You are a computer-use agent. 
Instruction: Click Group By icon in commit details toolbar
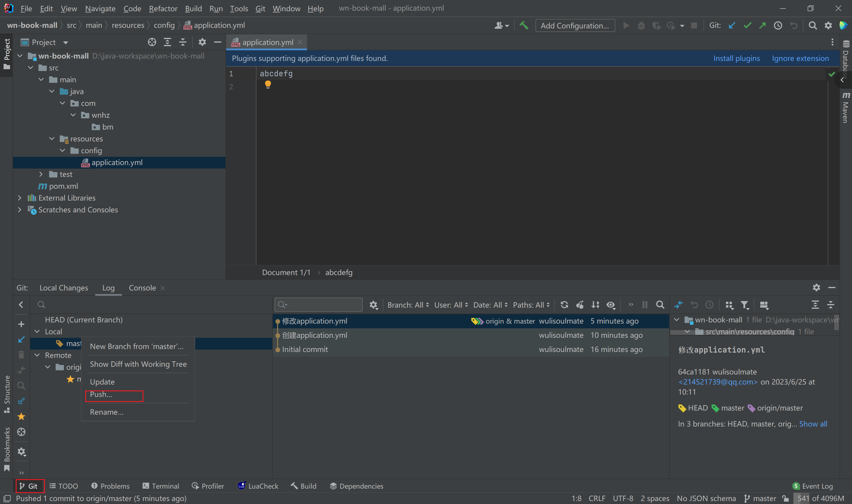(x=729, y=305)
